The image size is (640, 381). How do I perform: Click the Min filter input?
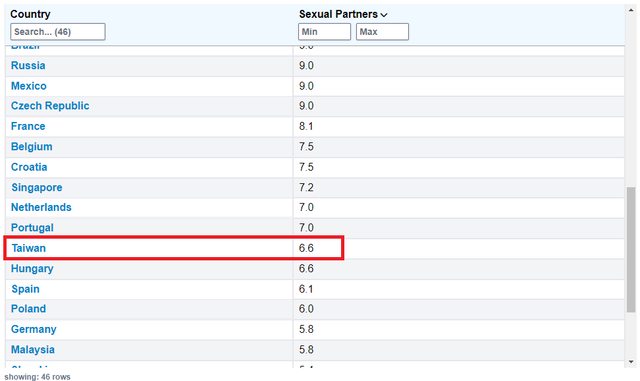(324, 32)
